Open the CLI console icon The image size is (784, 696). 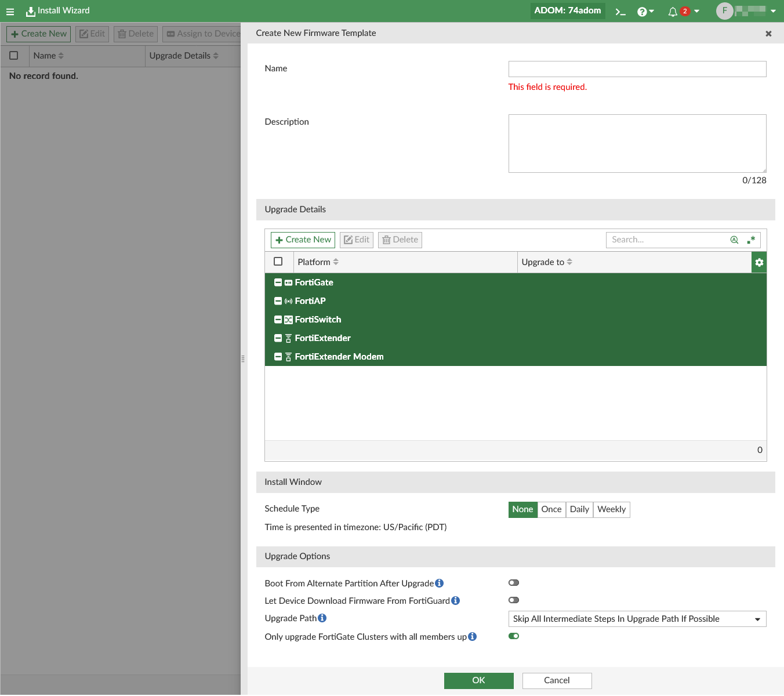click(x=620, y=11)
